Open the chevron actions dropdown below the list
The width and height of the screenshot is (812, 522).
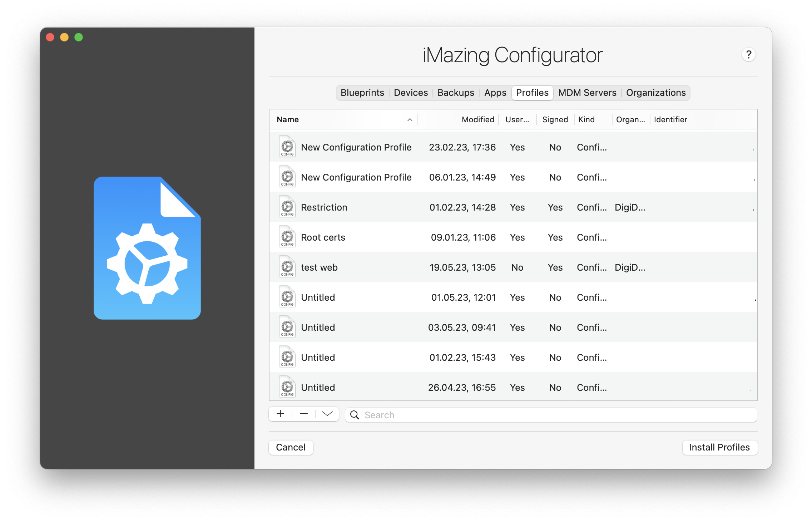327,414
